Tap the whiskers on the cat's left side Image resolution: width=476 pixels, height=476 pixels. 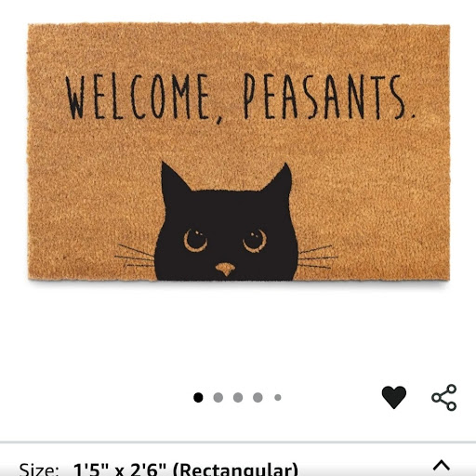pyautogui.click(x=135, y=256)
